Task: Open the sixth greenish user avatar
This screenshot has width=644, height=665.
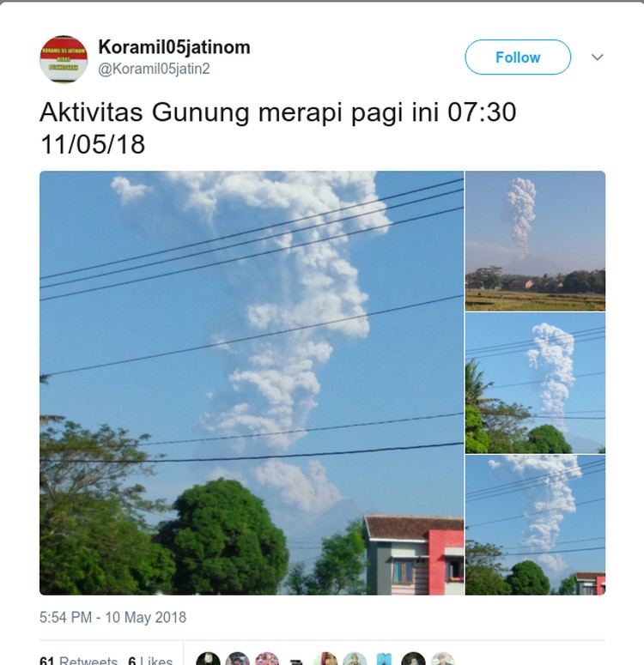Action: [x=355, y=659]
